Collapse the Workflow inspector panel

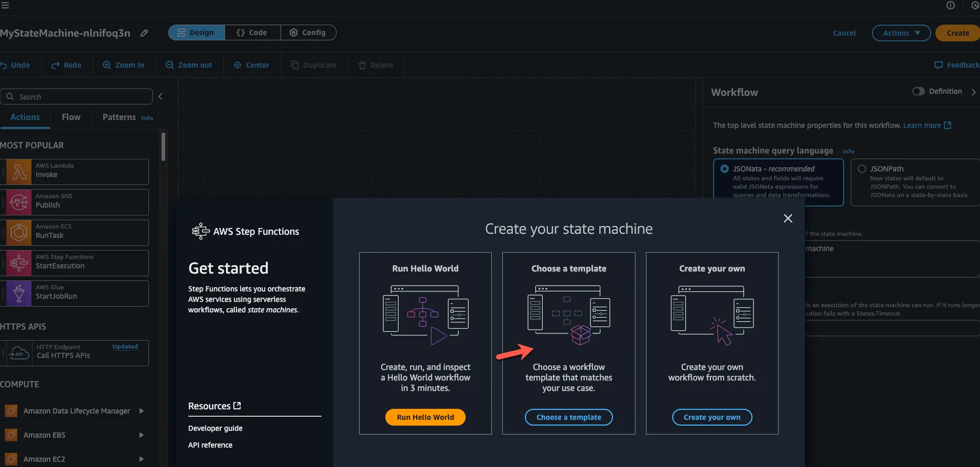point(974,92)
